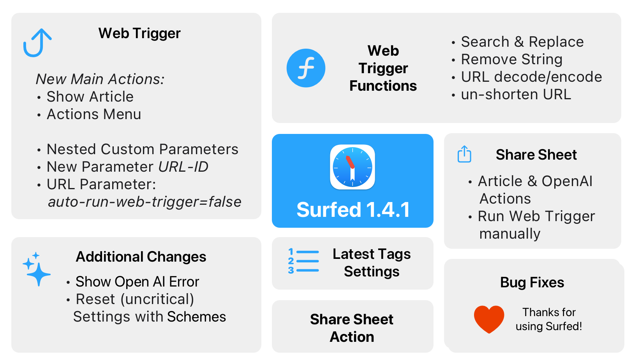Viewport: 631px width, 364px height.
Task: Click the auto-run-web-trigger=false text
Action: 145,202
